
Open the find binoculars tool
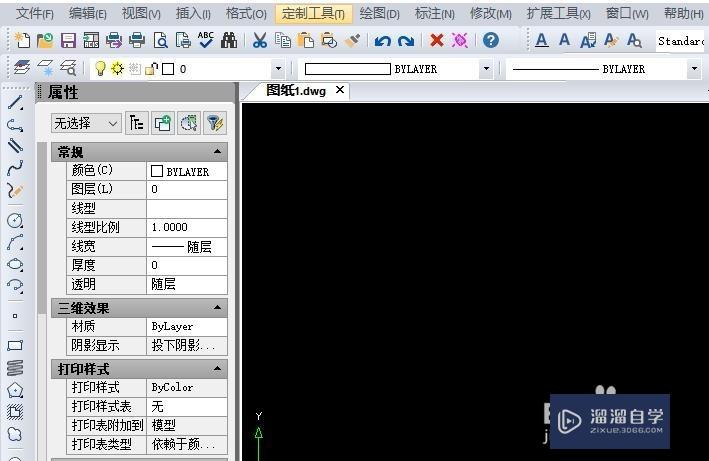[x=229, y=41]
